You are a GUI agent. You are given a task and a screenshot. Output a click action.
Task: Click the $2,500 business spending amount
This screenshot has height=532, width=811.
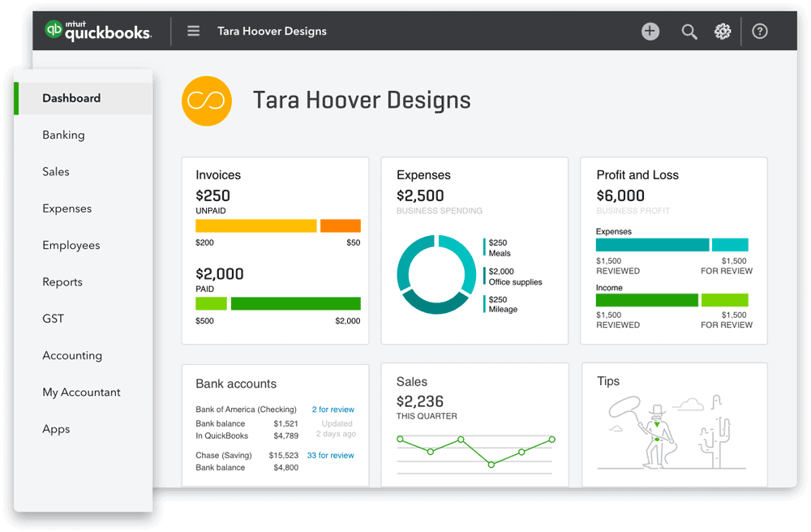[x=420, y=196]
